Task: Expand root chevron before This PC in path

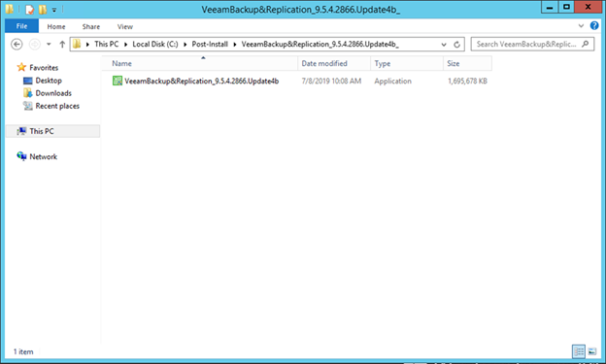Action: pyautogui.click(x=87, y=45)
